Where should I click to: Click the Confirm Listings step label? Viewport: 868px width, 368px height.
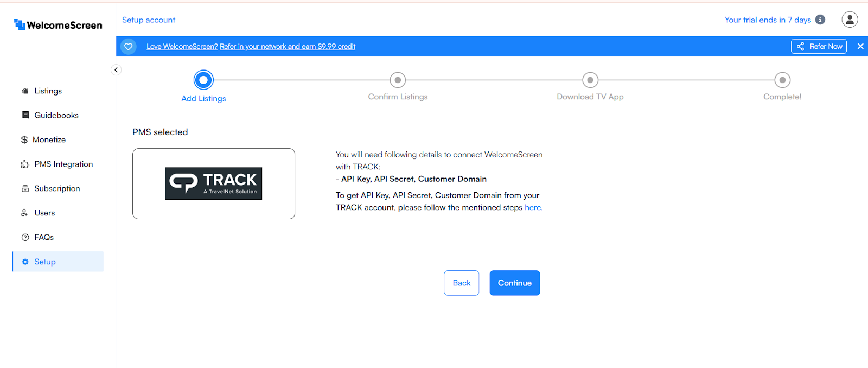pyautogui.click(x=398, y=97)
